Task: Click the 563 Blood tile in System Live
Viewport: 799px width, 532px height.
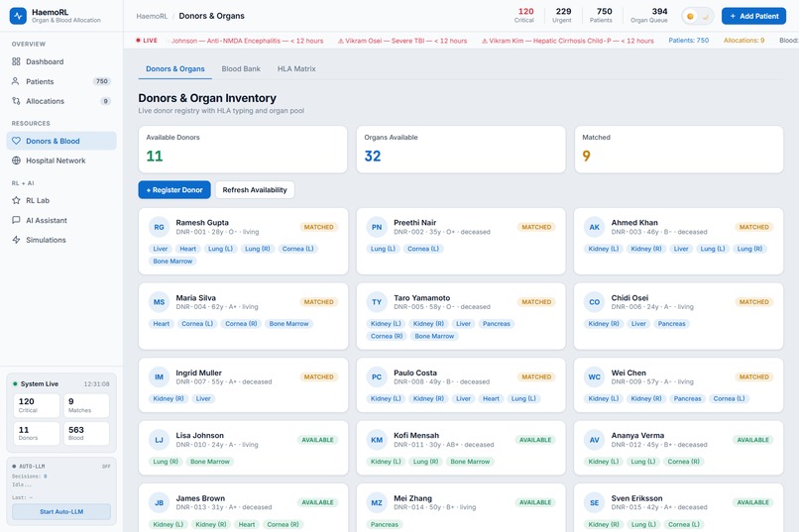Action: [x=86, y=433]
